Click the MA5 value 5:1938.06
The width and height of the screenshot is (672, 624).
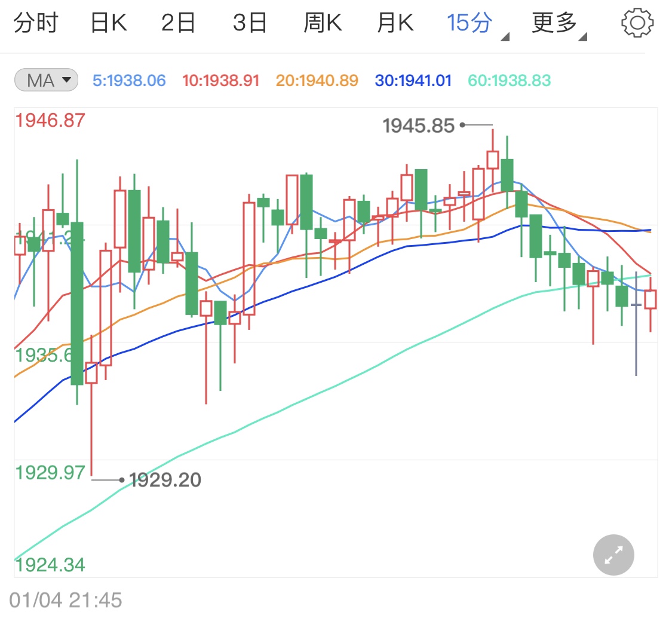tap(129, 80)
